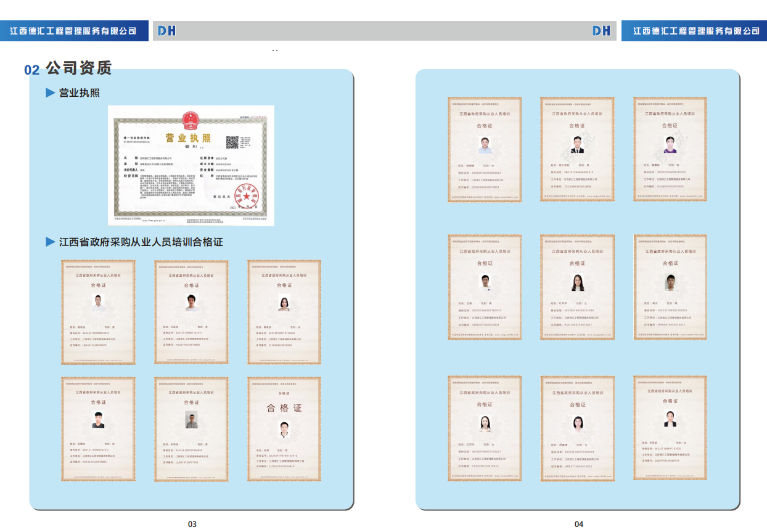Viewport: 767px width, 532px height.
Task: Click the 江西省政府采购从业人员培训合格证 heading text
Action: pyautogui.click(x=141, y=242)
